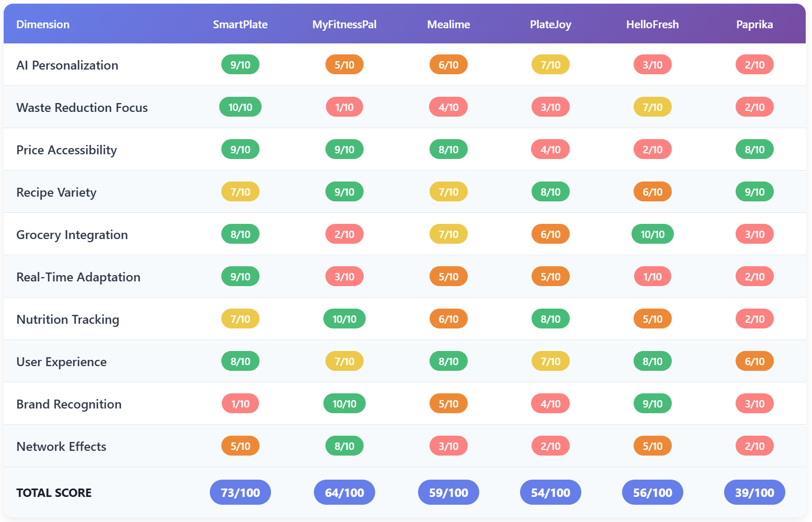The image size is (812, 522).
Task: Click MyFitnessPal's 10/10 Nutrition Tracking badge
Action: 344,319
